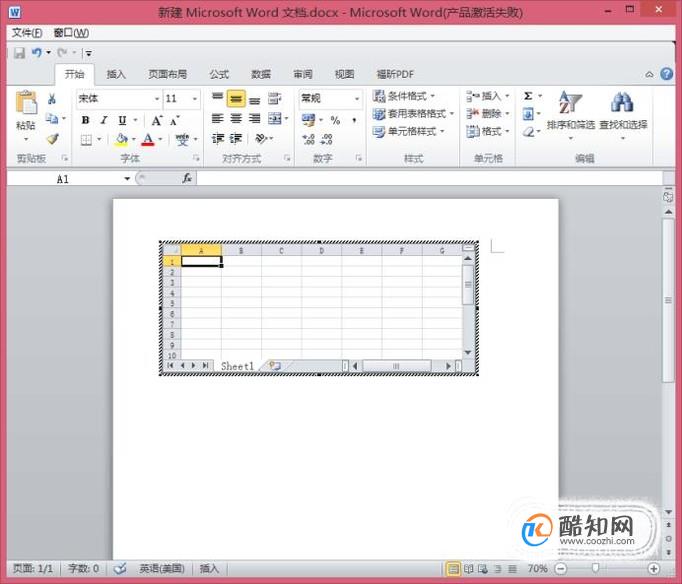Image resolution: width=682 pixels, height=584 pixels.
Task: Switch to the 视图 (View) tab
Action: (344, 74)
